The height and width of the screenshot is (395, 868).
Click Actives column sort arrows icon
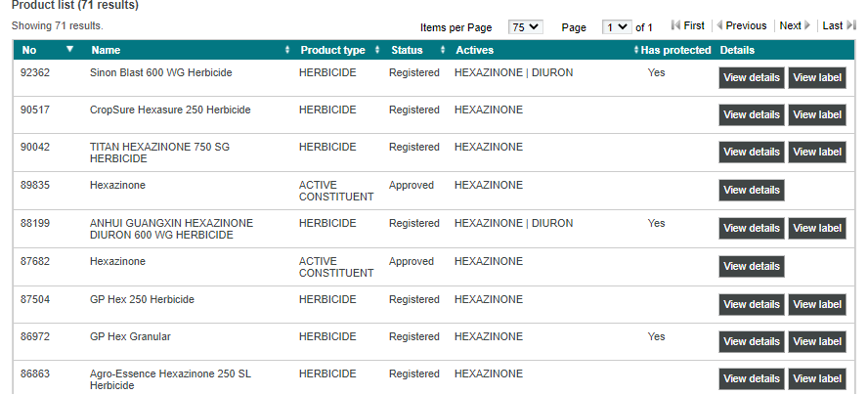pyautogui.click(x=636, y=50)
